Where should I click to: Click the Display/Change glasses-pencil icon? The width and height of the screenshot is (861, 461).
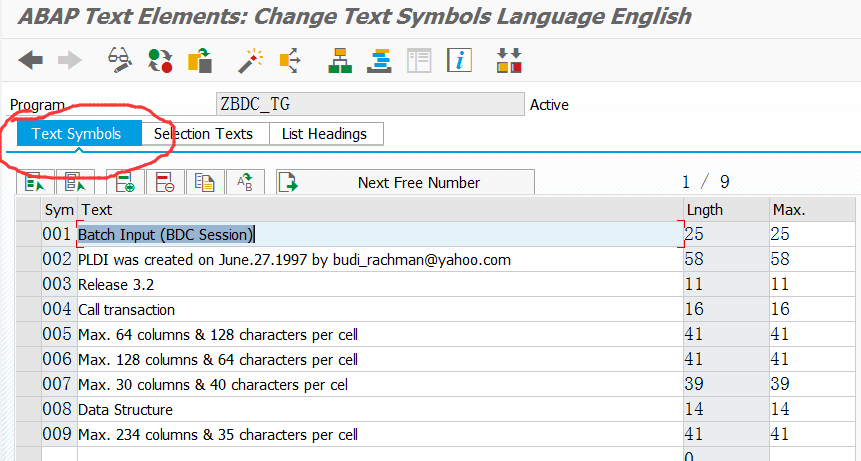click(120, 60)
